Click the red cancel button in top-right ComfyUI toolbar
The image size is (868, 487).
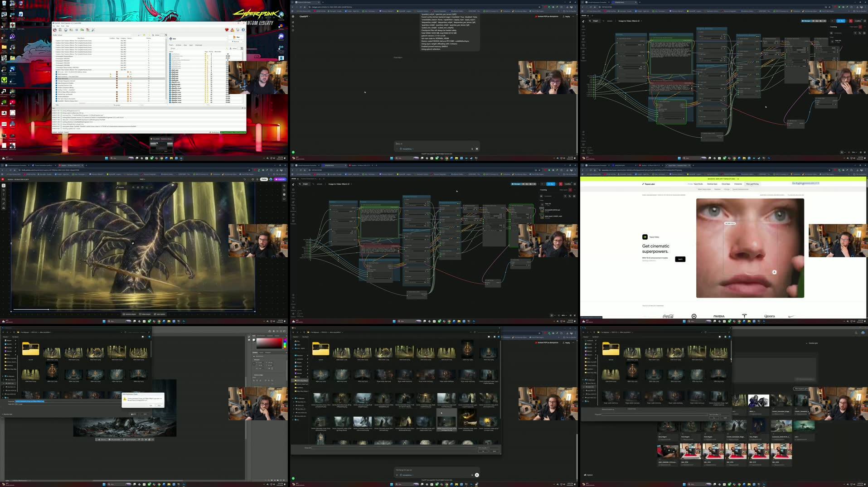click(850, 21)
